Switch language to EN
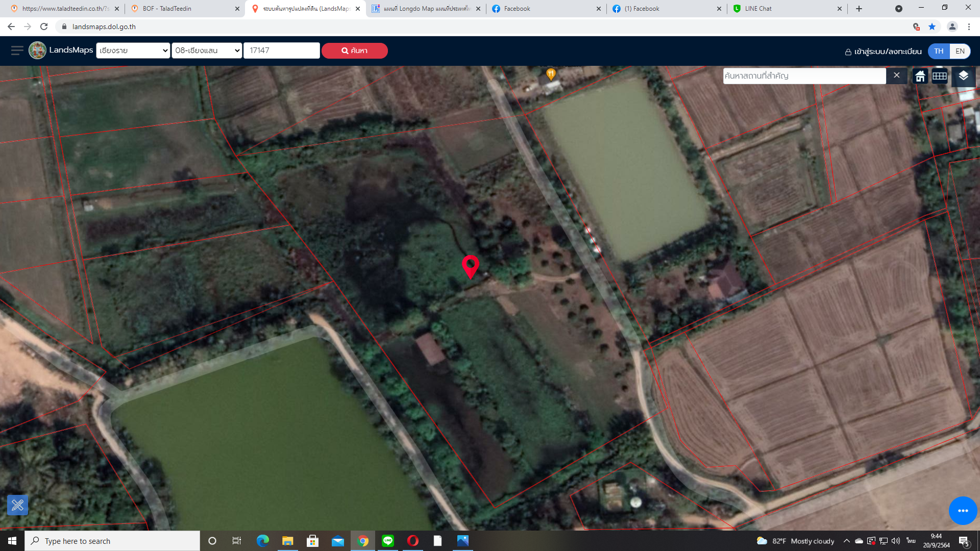Image resolution: width=980 pixels, height=551 pixels. pyautogui.click(x=960, y=51)
